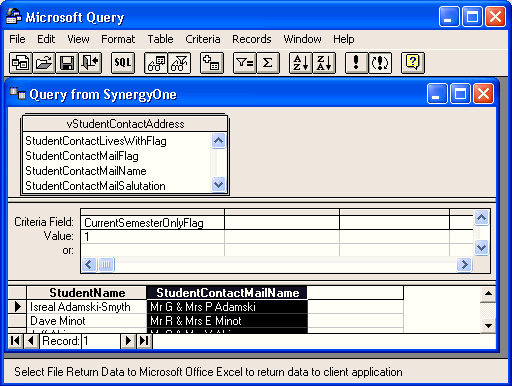Click the criteria pane scroll-up arrow
Screen dimensions: 512x386
[x=482, y=218]
